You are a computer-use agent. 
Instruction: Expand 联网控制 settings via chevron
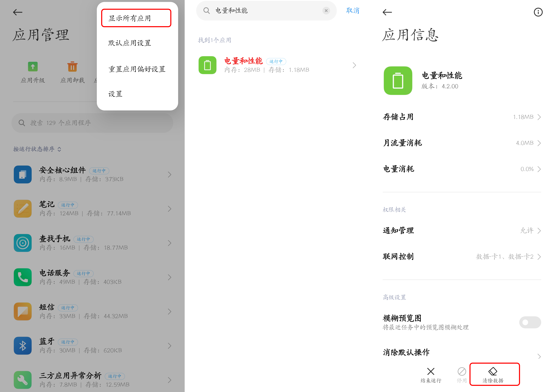(539, 257)
